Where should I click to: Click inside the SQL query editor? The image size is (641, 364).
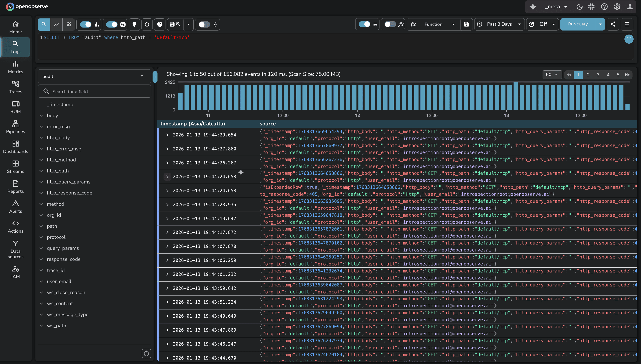[x=200, y=38]
